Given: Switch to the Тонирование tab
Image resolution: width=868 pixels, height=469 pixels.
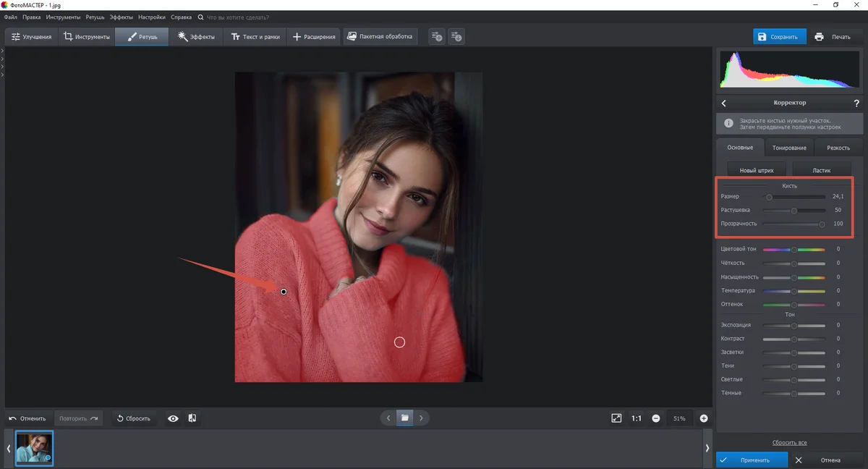Looking at the screenshot, I should tap(789, 148).
